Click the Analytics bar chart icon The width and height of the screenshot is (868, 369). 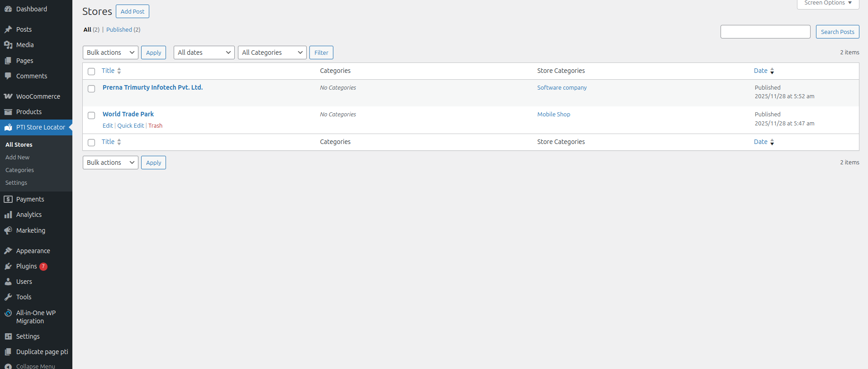click(8, 215)
